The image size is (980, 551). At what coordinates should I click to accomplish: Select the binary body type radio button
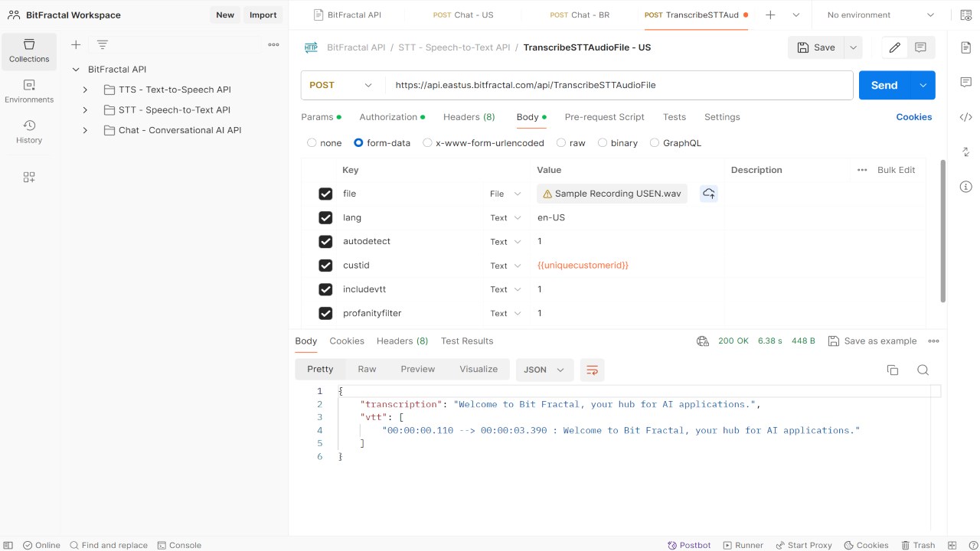point(603,142)
